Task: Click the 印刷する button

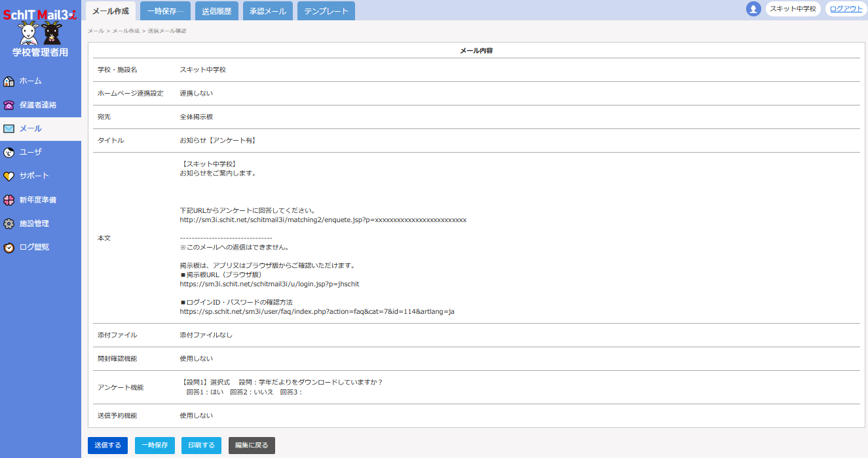Action: click(x=201, y=446)
